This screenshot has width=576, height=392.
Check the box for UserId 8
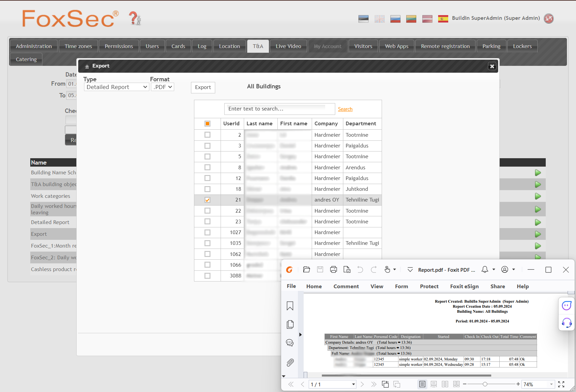pyautogui.click(x=207, y=167)
